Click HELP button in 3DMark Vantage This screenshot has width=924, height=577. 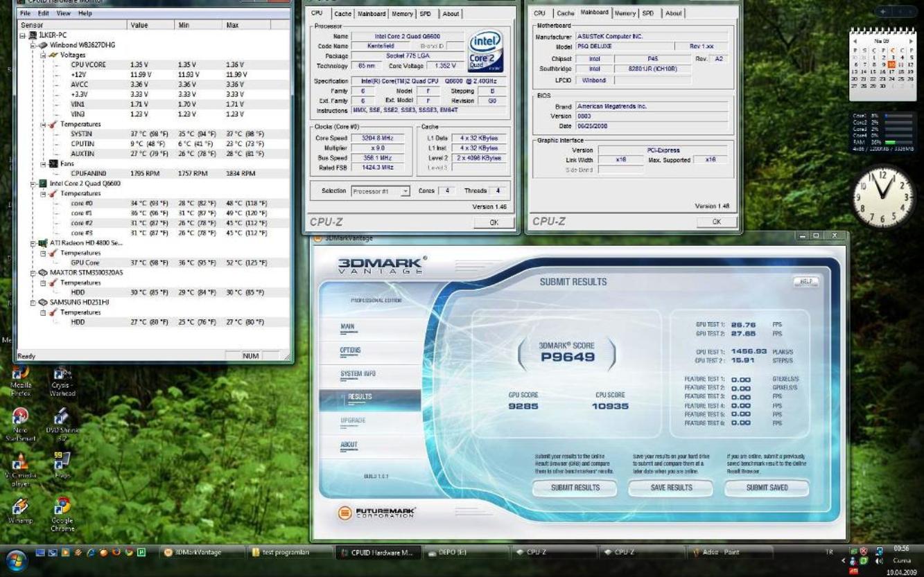805,281
